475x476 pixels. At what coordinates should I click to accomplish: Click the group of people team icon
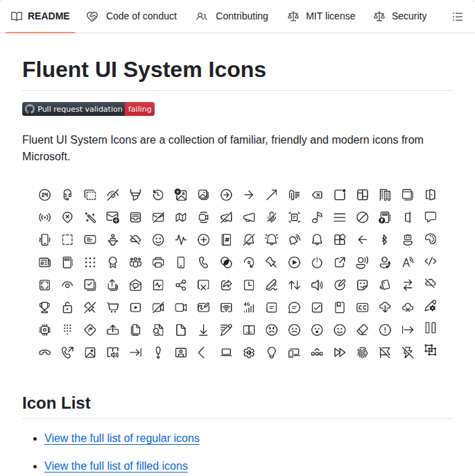click(x=135, y=262)
